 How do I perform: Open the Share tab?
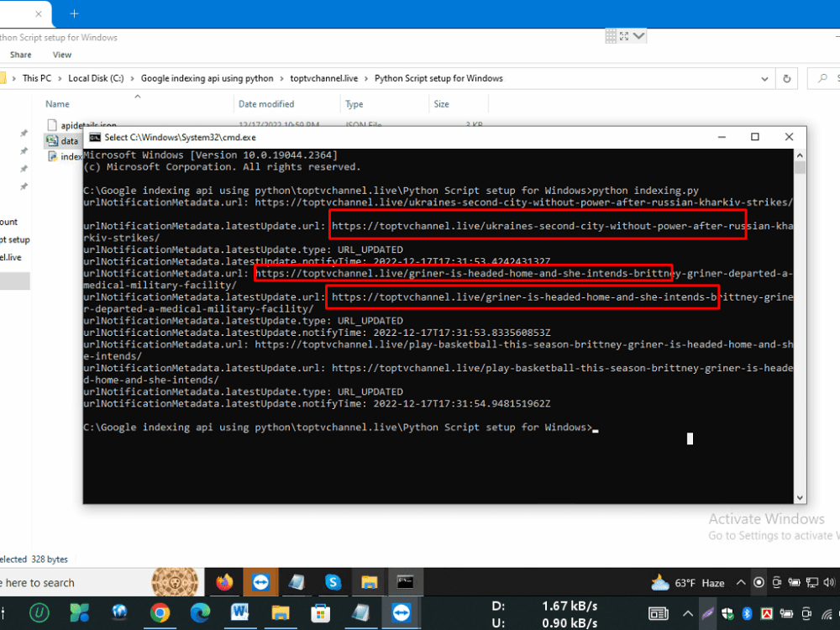(21, 55)
